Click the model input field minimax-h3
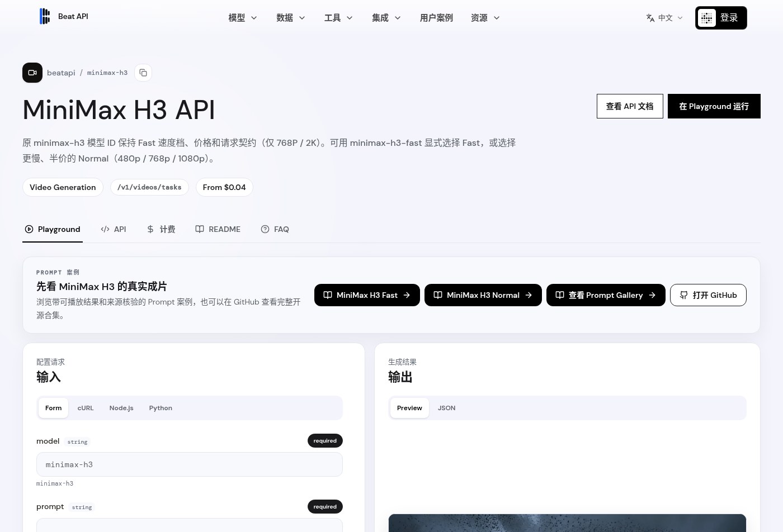783x532 pixels. 190,464
